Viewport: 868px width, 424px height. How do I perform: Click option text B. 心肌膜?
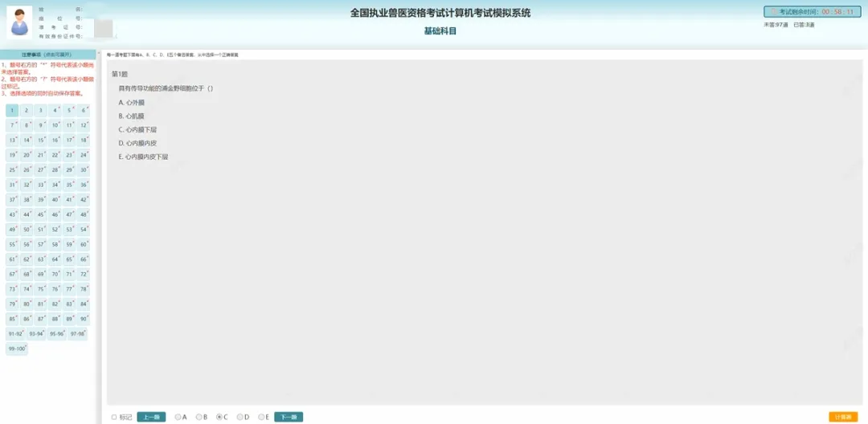point(132,116)
